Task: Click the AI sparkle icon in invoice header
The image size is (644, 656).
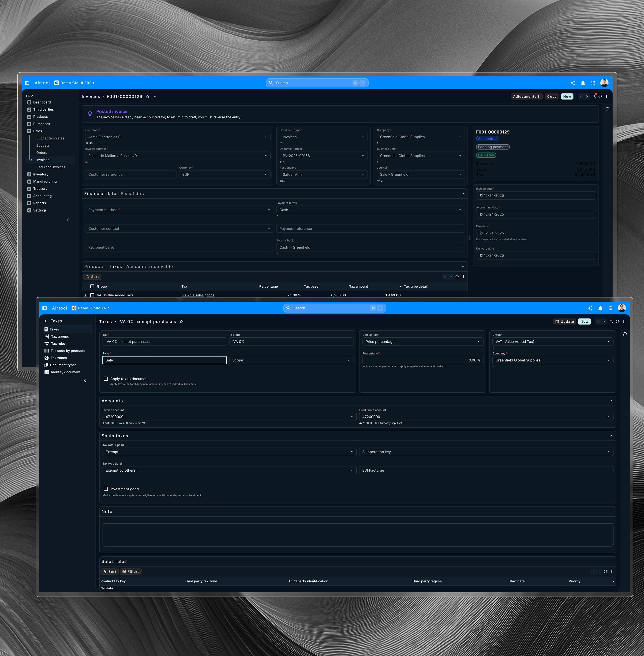Action: 573,83
